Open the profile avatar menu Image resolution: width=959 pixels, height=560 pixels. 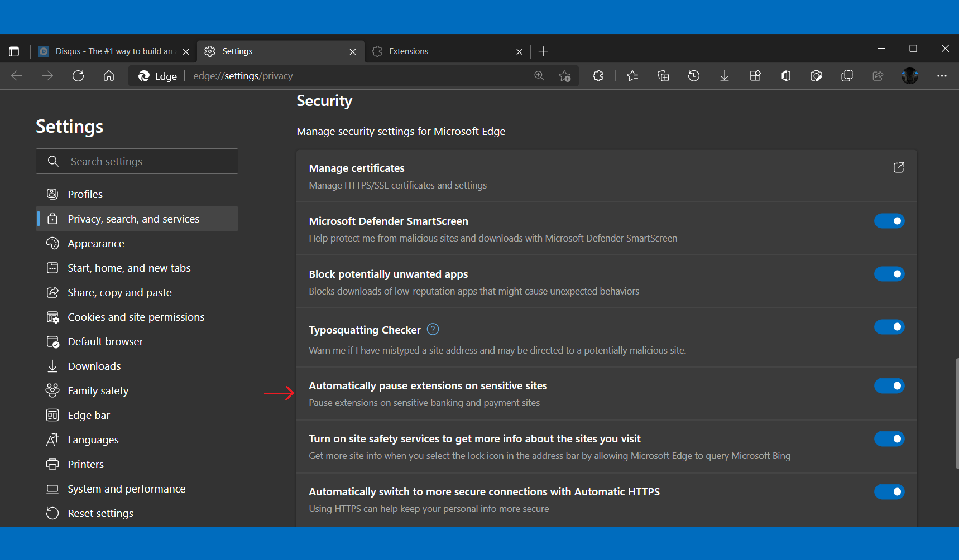point(910,76)
